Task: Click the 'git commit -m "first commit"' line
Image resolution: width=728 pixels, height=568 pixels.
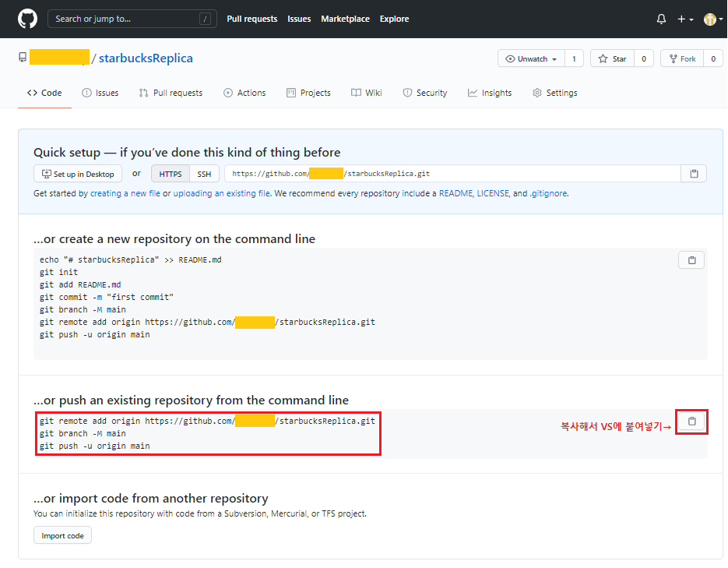Action: click(x=107, y=297)
